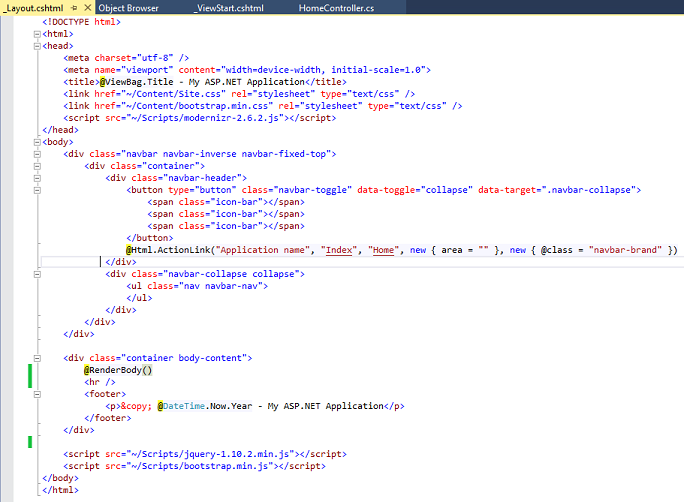
Task: Collapse the <footer> element outline
Action: [37, 394]
